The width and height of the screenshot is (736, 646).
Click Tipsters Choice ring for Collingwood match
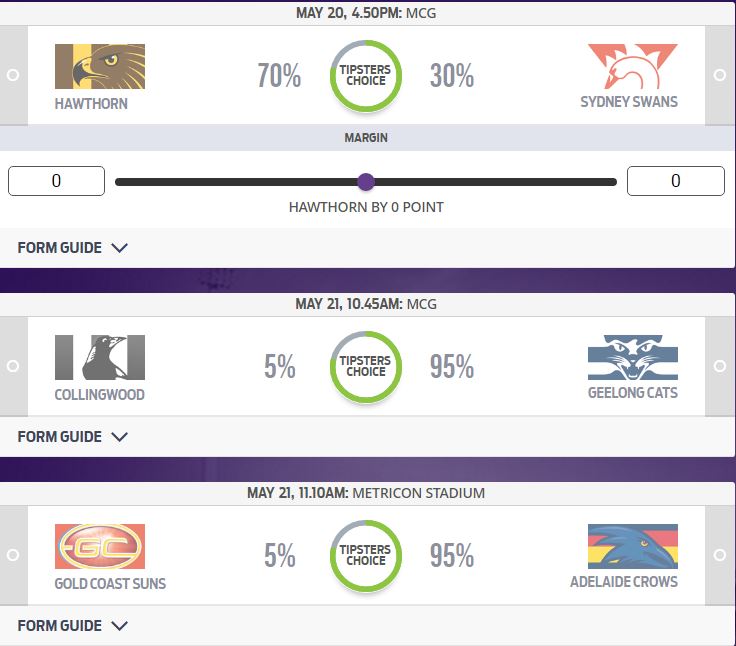coord(366,366)
